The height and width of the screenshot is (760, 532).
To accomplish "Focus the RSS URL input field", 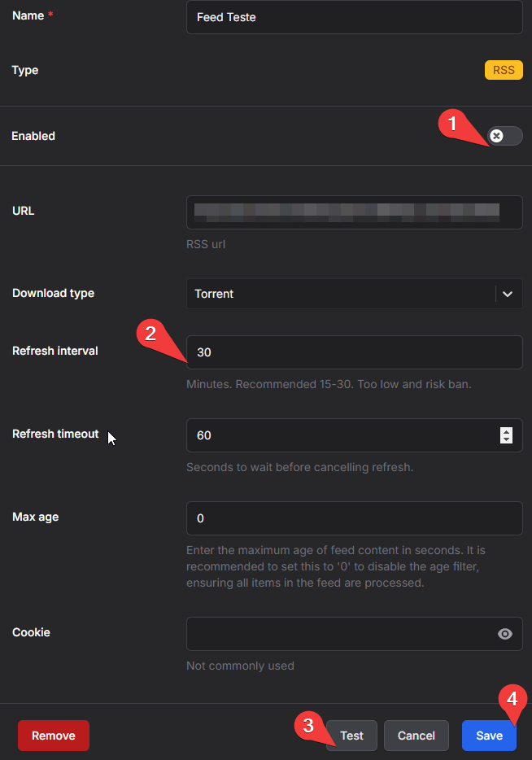I will 354,212.
